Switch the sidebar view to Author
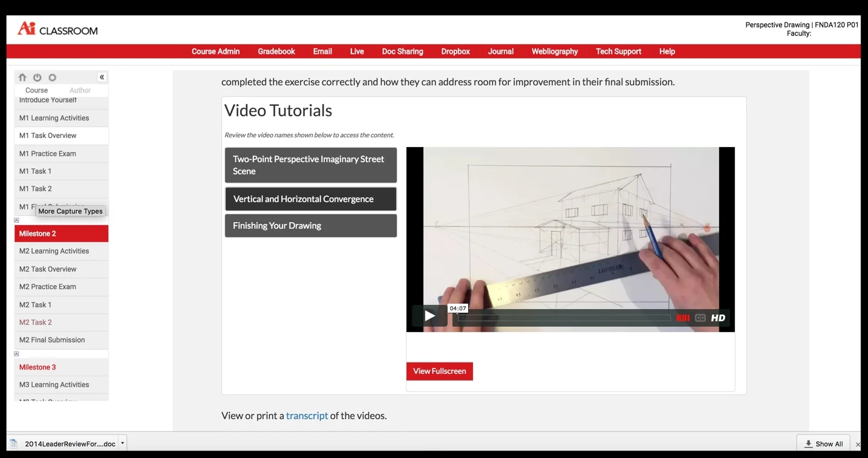This screenshot has height=458, width=868. [79, 90]
